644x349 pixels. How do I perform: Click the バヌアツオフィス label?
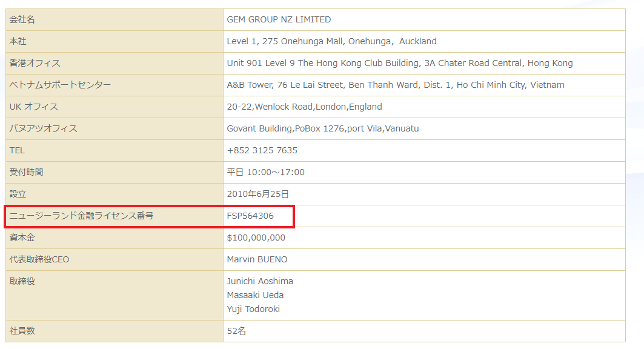click(43, 128)
